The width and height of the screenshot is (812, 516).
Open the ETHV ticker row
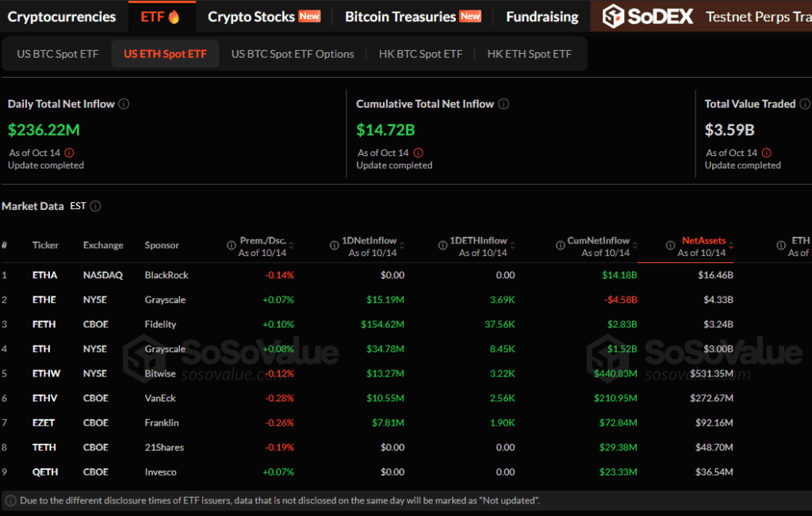point(44,398)
